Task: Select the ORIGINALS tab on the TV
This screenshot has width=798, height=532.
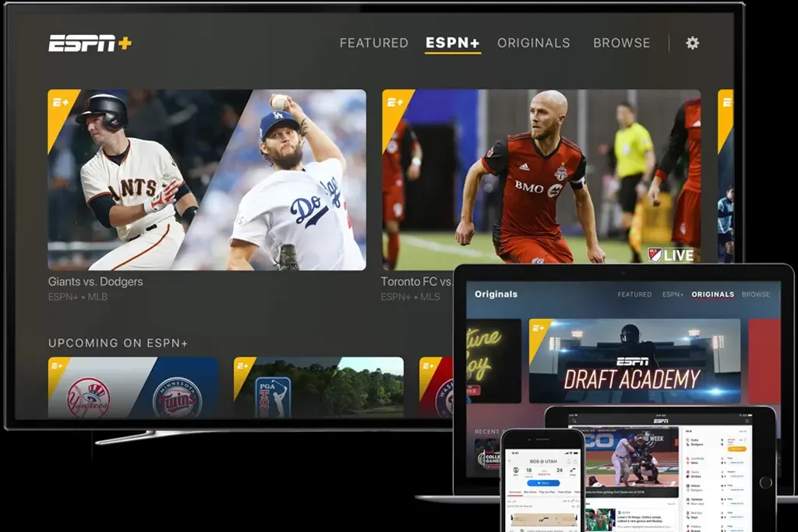Action: coord(534,43)
